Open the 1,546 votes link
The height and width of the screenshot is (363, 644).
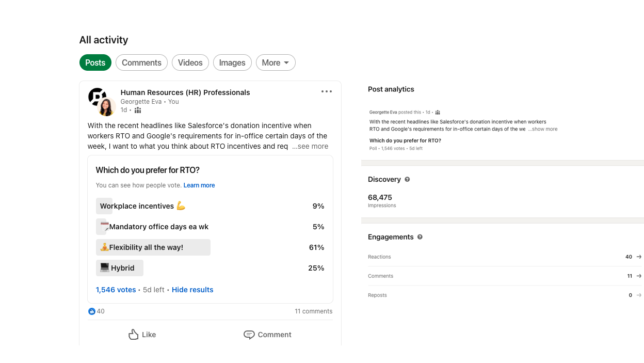tap(116, 290)
